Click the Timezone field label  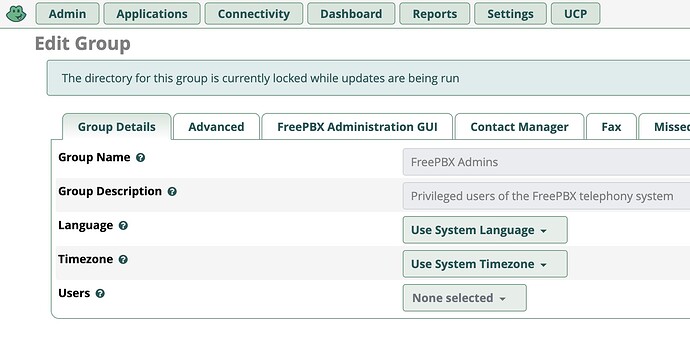(86, 259)
